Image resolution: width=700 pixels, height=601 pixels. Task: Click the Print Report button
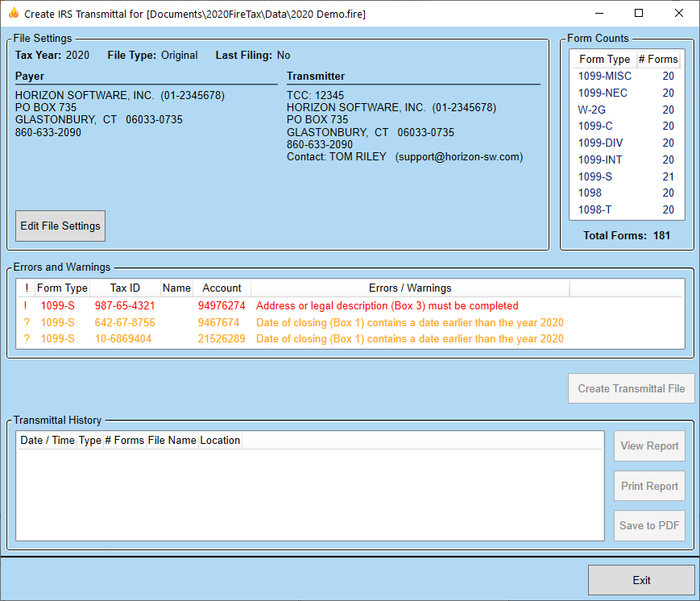click(649, 486)
